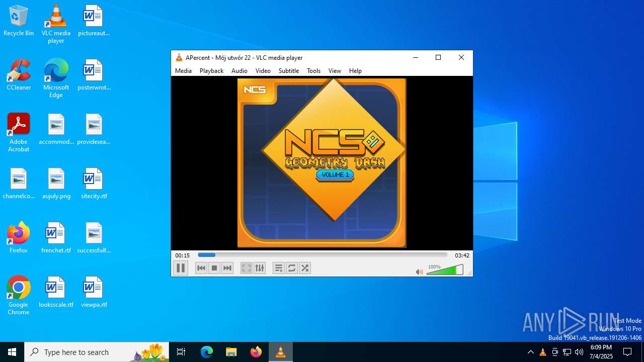Open the notification center

(627, 352)
